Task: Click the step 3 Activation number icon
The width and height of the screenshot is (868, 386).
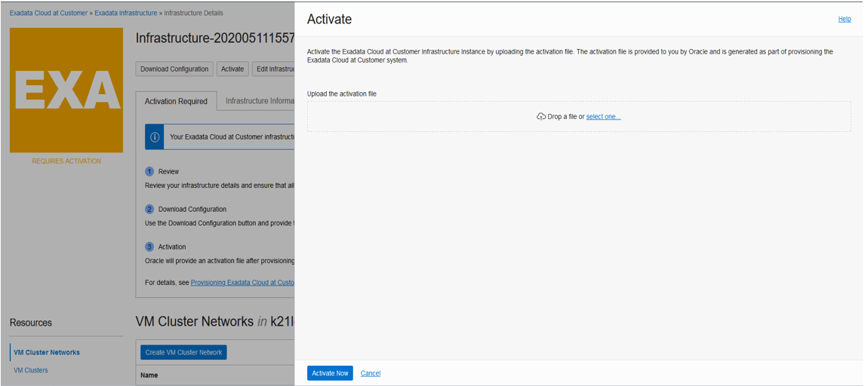Action: click(x=149, y=247)
